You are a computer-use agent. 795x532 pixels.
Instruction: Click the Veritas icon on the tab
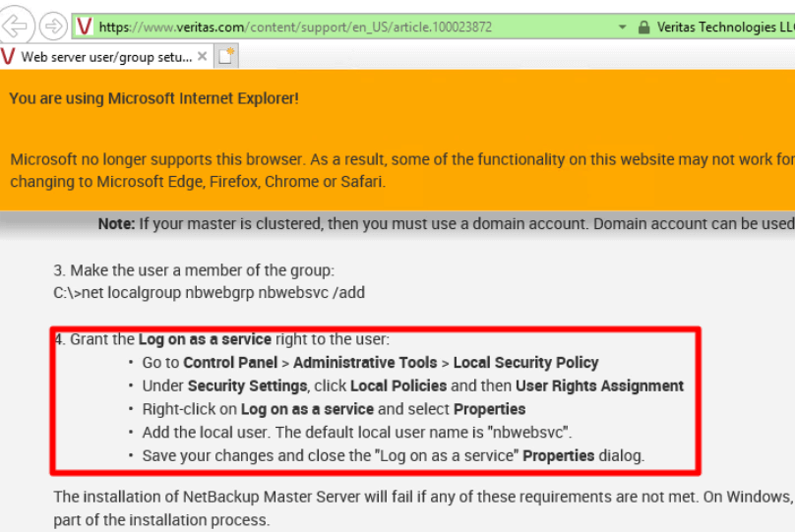(x=8, y=56)
